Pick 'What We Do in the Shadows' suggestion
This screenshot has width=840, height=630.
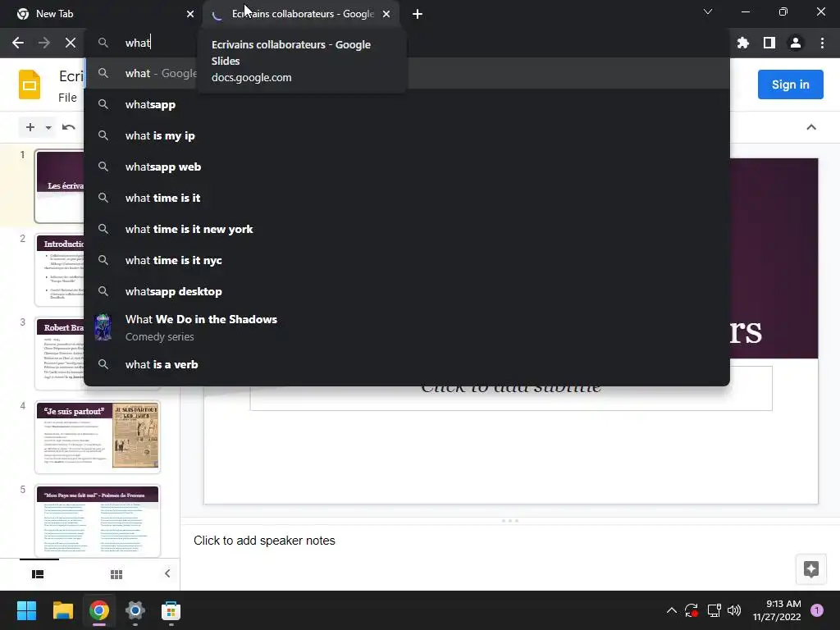407,327
